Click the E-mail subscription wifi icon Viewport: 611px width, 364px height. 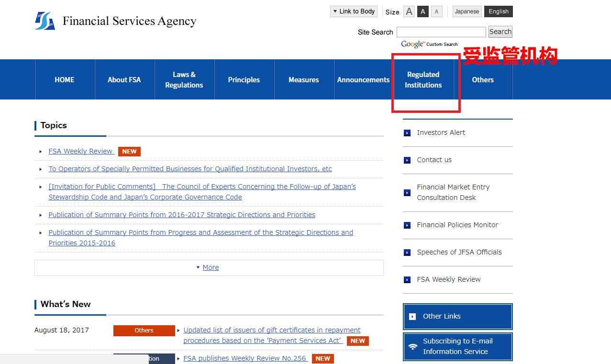[x=412, y=346]
